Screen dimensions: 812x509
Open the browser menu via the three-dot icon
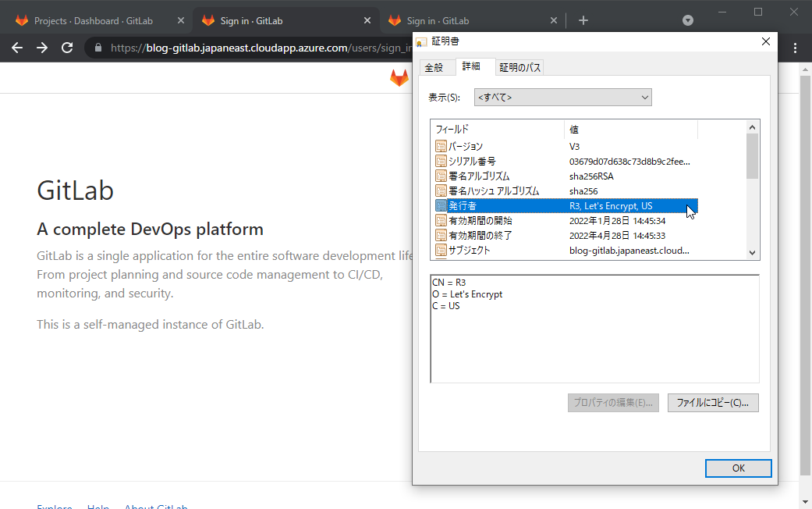click(x=795, y=48)
